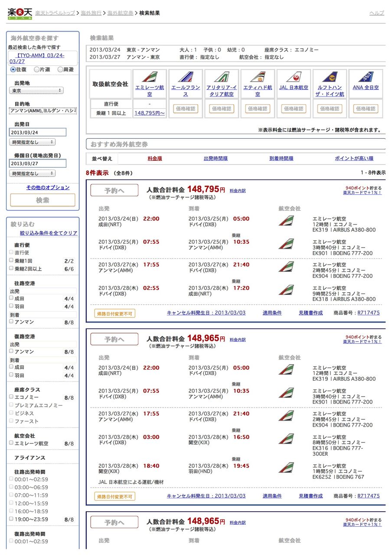The width and height of the screenshot is (392, 555).
Task: Open the ヘルプ help link
Action: (x=377, y=13)
